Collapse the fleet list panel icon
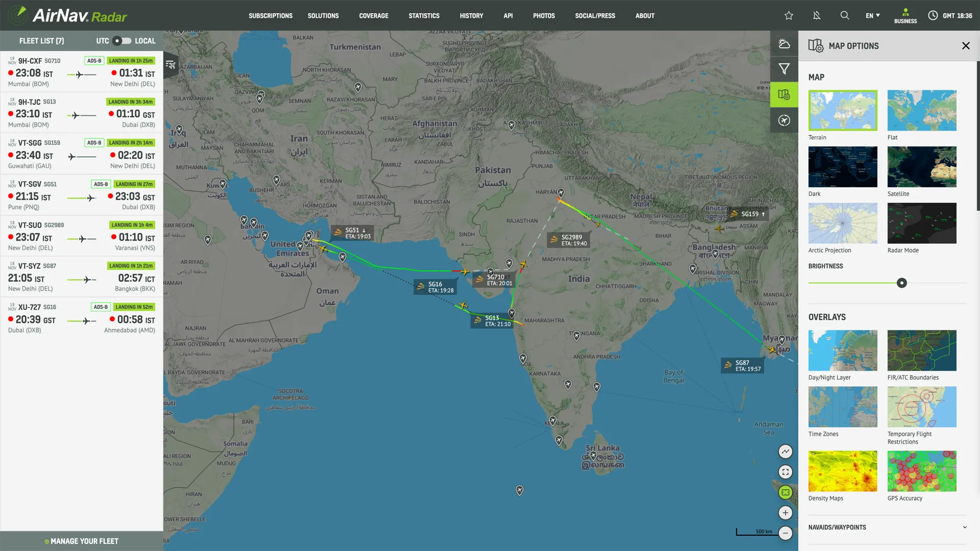This screenshot has height=551, width=980. point(170,65)
